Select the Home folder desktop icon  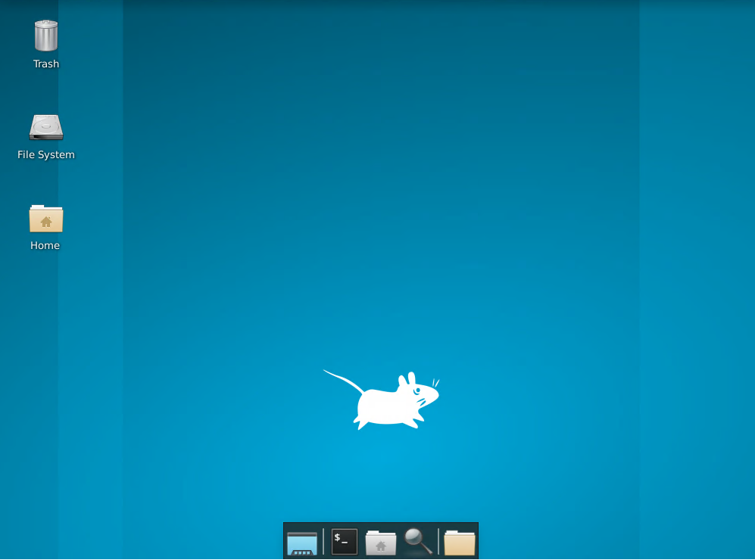46,218
